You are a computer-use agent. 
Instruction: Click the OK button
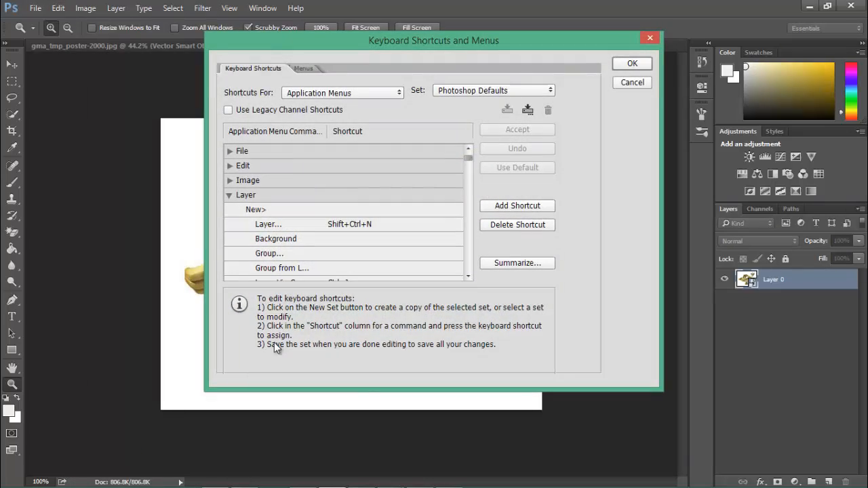632,63
